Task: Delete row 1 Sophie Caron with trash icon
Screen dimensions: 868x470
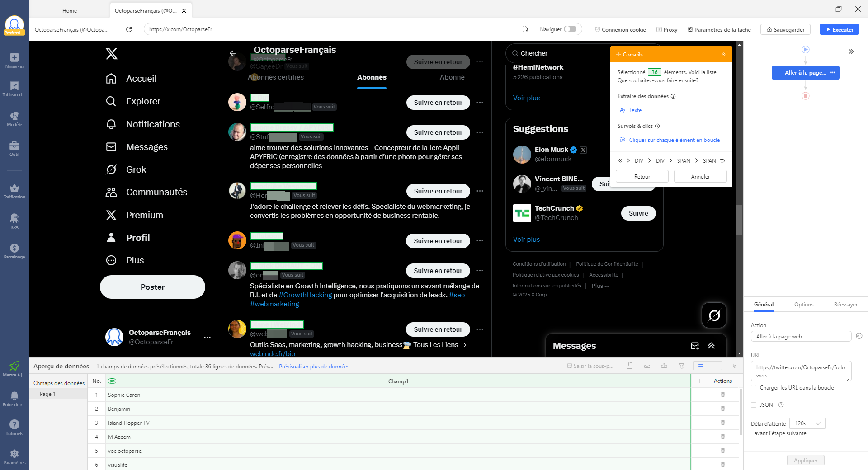Action: tap(723, 395)
